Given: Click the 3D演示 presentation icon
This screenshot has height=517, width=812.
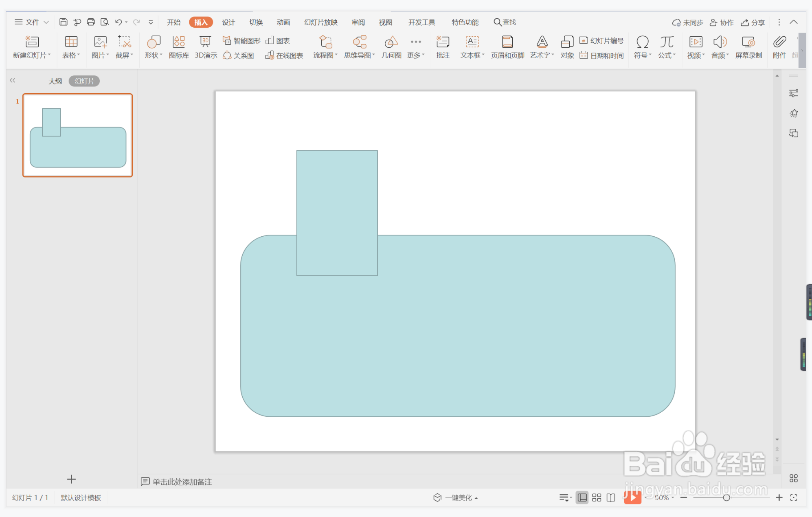Looking at the screenshot, I should point(205,42).
